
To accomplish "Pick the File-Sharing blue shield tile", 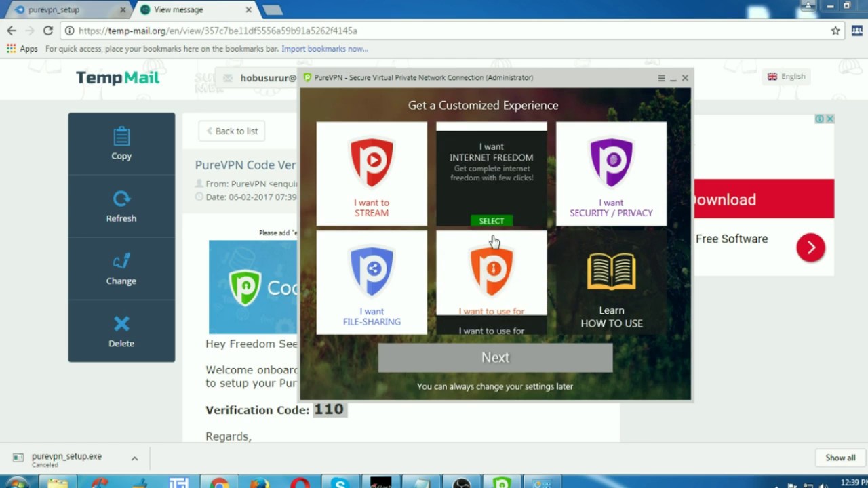I will coord(372,283).
